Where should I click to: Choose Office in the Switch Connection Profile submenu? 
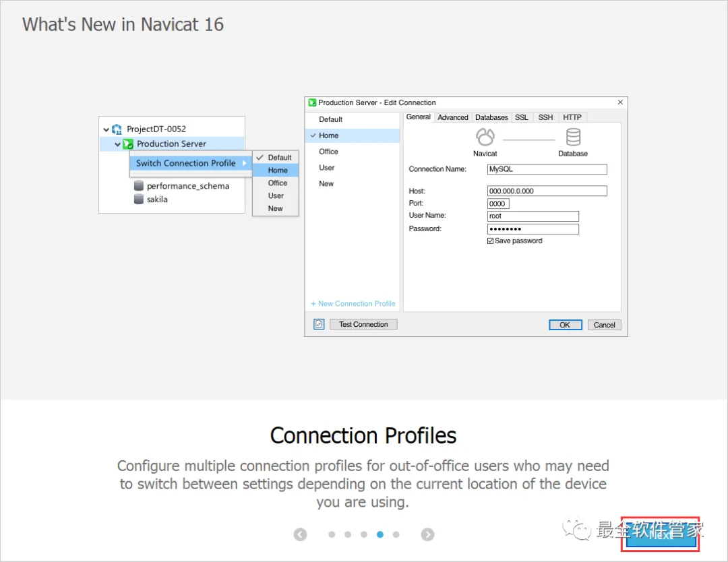[x=276, y=183]
